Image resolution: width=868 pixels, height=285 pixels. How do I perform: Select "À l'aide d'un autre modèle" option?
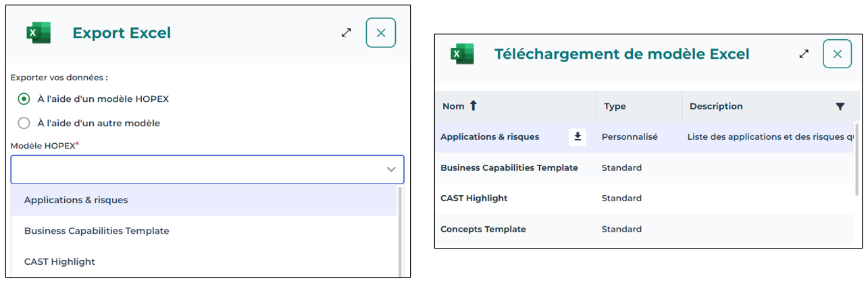[x=24, y=123]
